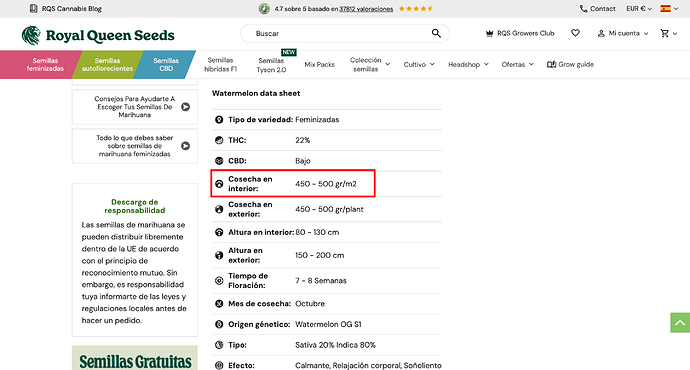Click the Grow guide book icon
Image resolution: width=690 pixels, height=370 pixels.
tap(551, 65)
